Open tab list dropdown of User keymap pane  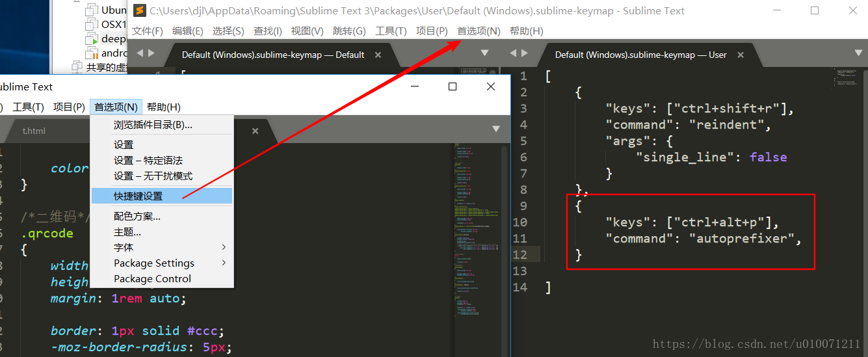857,53
